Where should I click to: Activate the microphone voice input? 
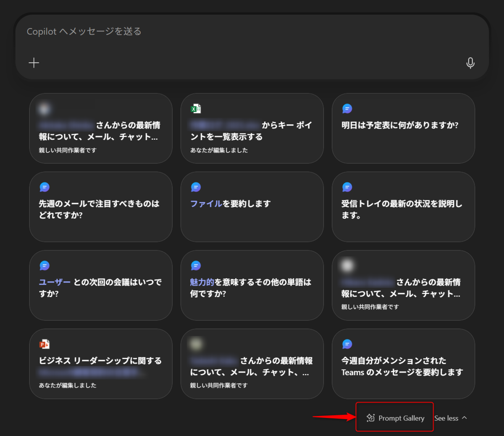[x=470, y=63]
